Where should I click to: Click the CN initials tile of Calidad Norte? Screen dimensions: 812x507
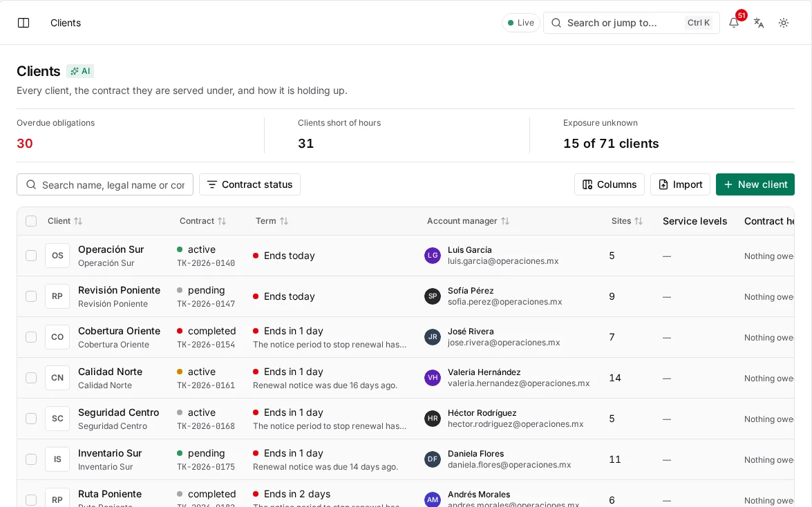coord(57,378)
